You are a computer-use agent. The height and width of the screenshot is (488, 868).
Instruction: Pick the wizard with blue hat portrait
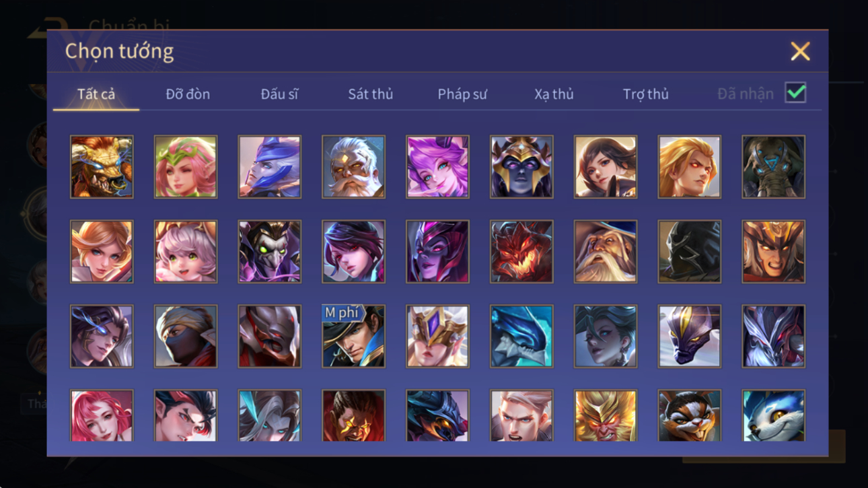pos(606,252)
